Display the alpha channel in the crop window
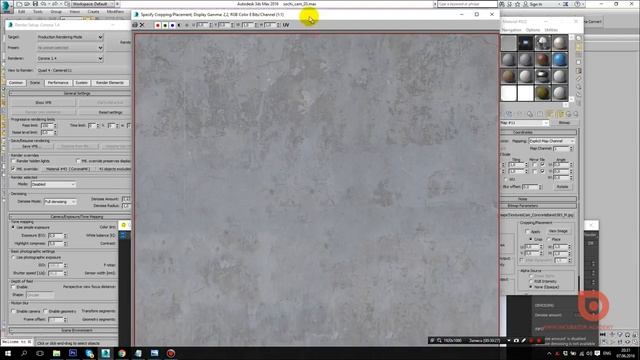The height and width of the screenshot is (360, 640). (x=180, y=25)
